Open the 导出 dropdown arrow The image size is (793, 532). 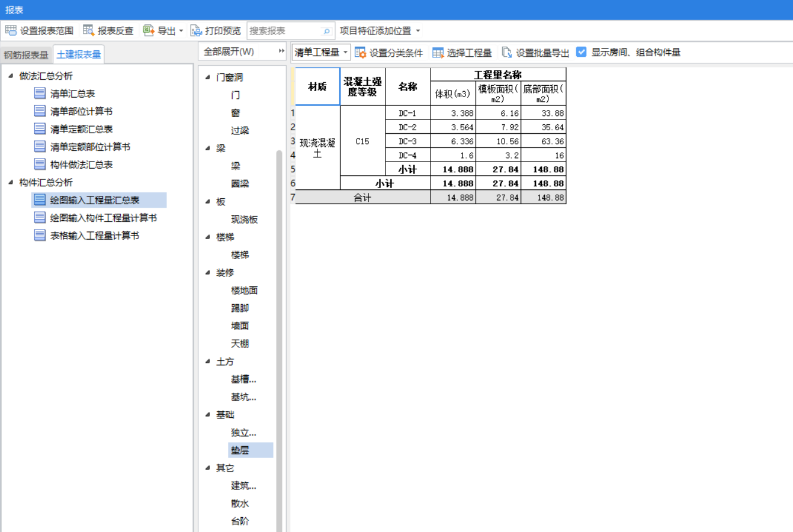tap(181, 31)
